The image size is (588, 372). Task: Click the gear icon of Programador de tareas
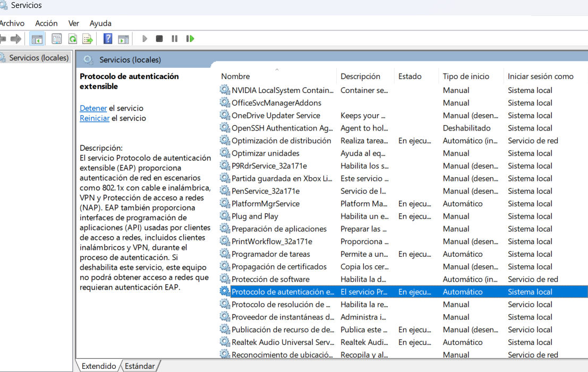click(x=225, y=254)
